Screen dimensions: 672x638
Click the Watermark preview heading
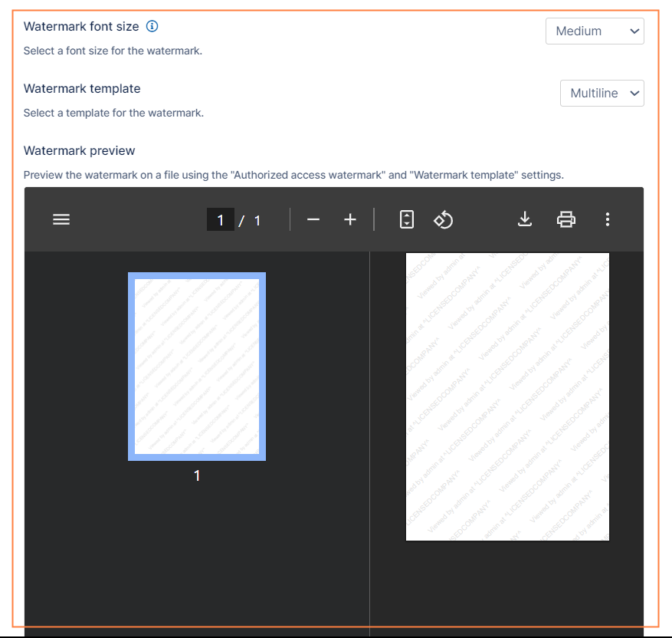[x=79, y=150]
